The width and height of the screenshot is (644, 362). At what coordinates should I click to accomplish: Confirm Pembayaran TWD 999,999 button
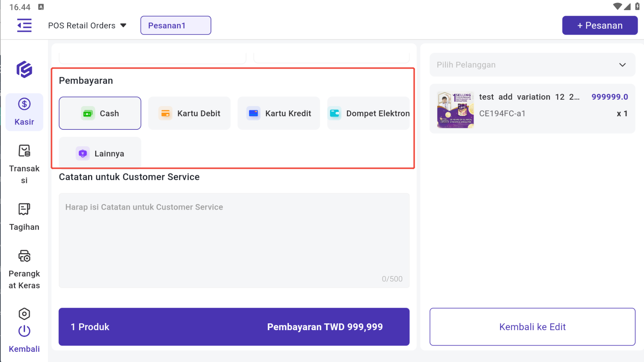234,326
